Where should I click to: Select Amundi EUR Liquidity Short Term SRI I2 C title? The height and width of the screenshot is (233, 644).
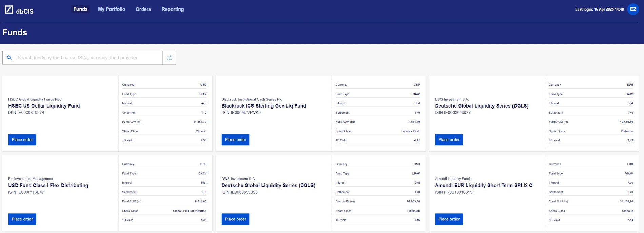(x=484, y=185)
